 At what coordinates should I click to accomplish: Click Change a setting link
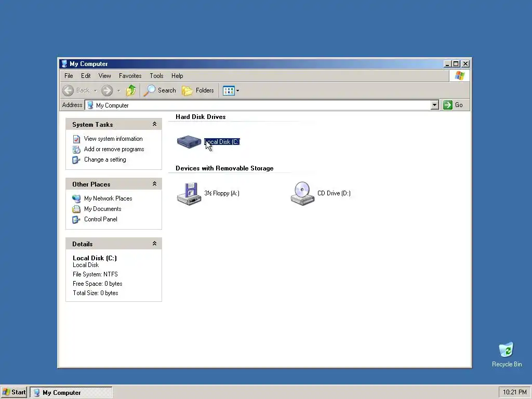tap(105, 159)
